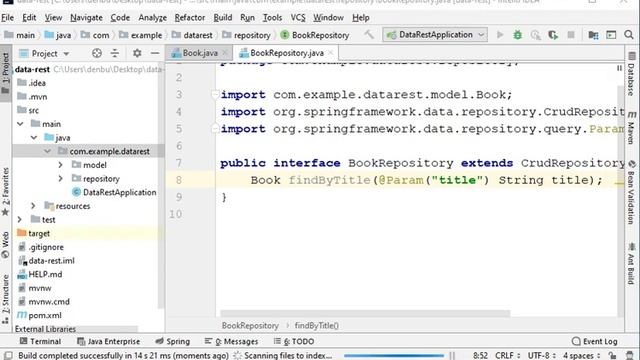The height and width of the screenshot is (360, 640).
Task: Click the CRLF line separator widget
Action: (x=507, y=356)
